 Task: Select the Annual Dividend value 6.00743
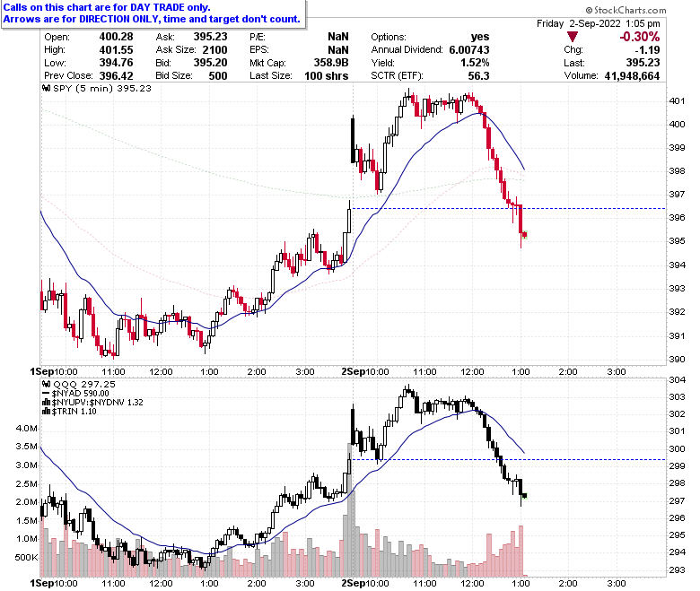point(469,49)
